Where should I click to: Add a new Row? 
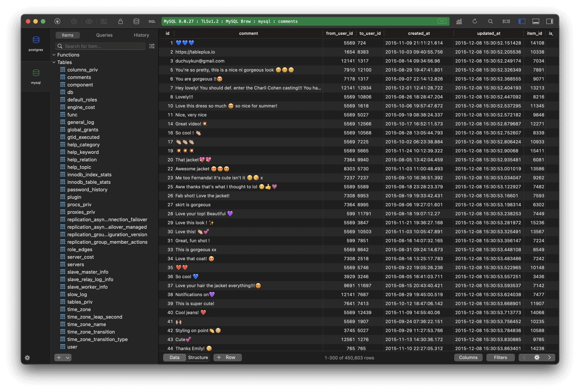pyautogui.click(x=227, y=357)
